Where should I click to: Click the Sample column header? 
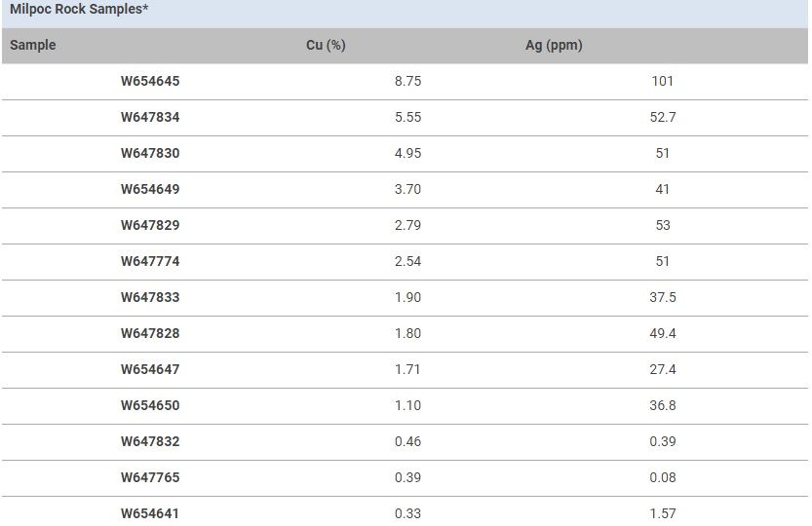coord(33,45)
